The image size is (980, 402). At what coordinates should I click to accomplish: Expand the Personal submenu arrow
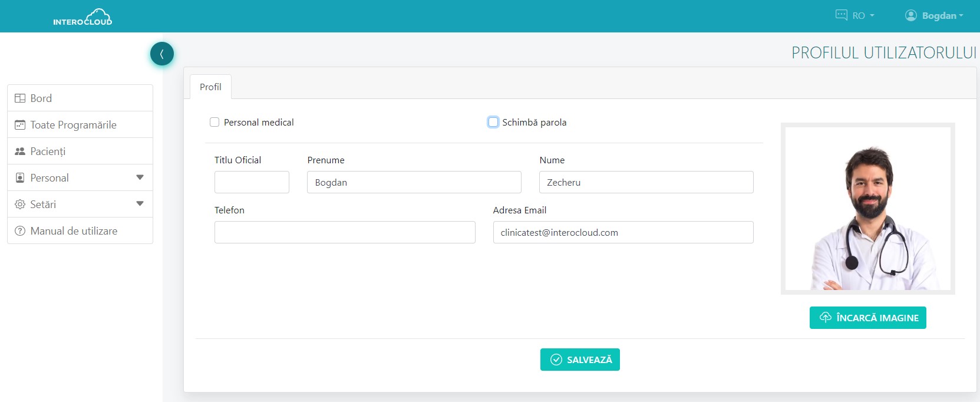coord(140,177)
